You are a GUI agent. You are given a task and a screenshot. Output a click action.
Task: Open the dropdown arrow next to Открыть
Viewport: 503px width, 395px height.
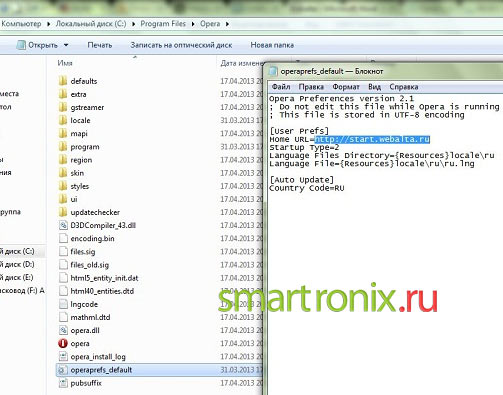66,45
